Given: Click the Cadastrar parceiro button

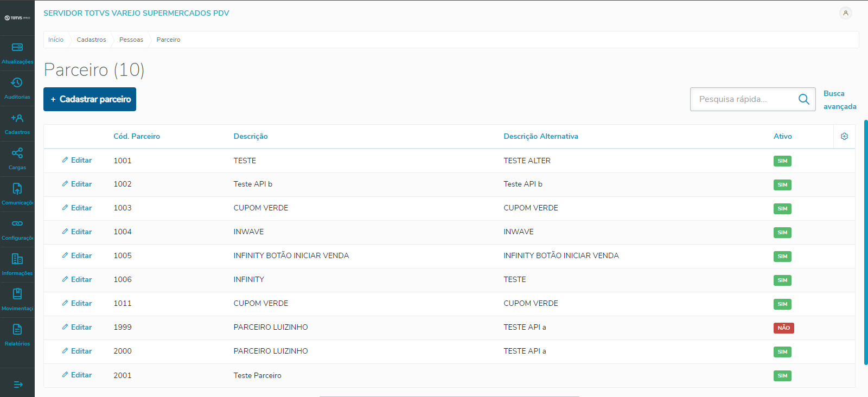Looking at the screenshot, I should pyautogui.click(x=90, y=99).
